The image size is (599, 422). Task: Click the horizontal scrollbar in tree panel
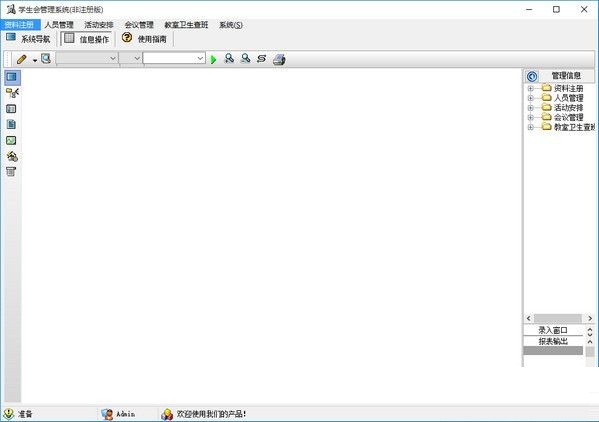[x=559, y=318]
